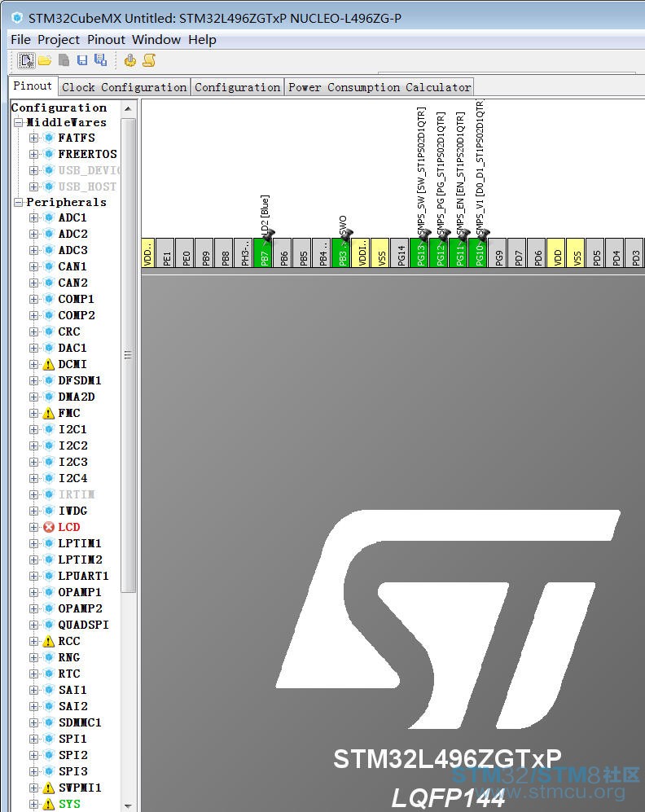
Task: Open the File menu
Action: click(x=20, y=40)
